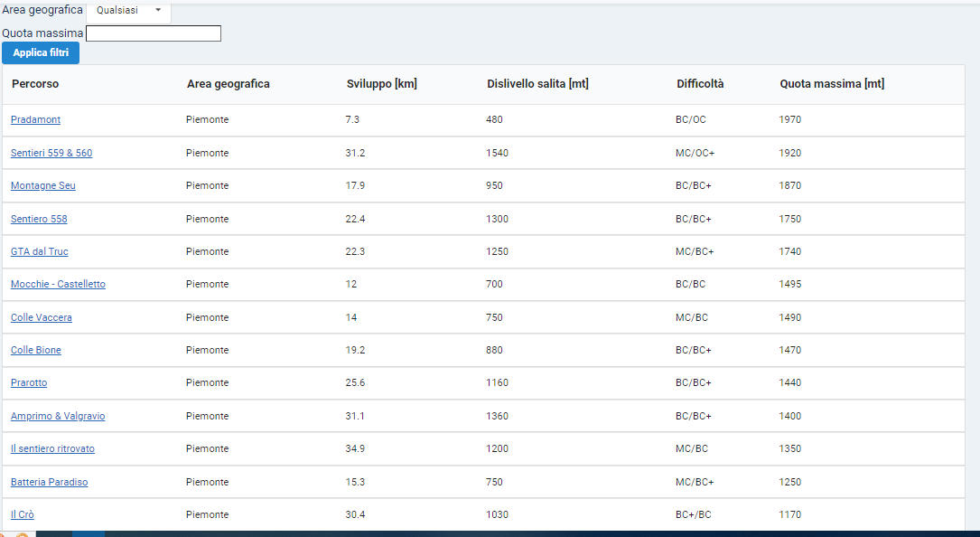Open the Area geografica dropdown
The image size is (980, 537).
point(128,11)
